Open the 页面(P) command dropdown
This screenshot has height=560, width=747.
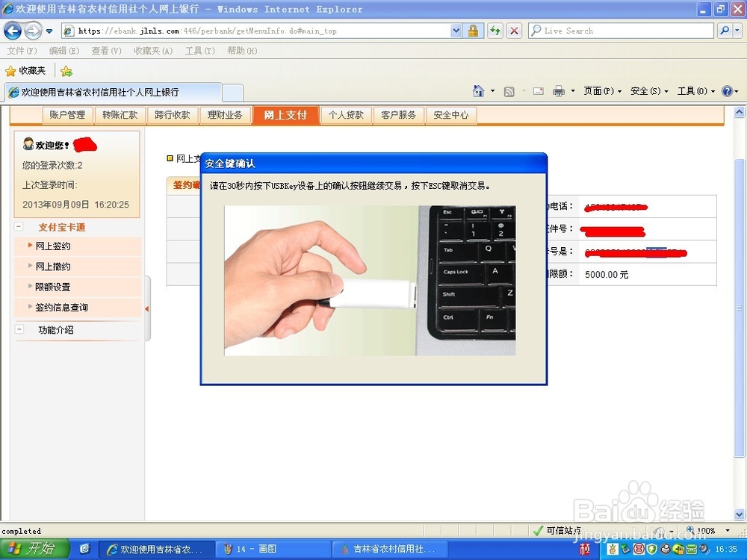coord(603,91)
